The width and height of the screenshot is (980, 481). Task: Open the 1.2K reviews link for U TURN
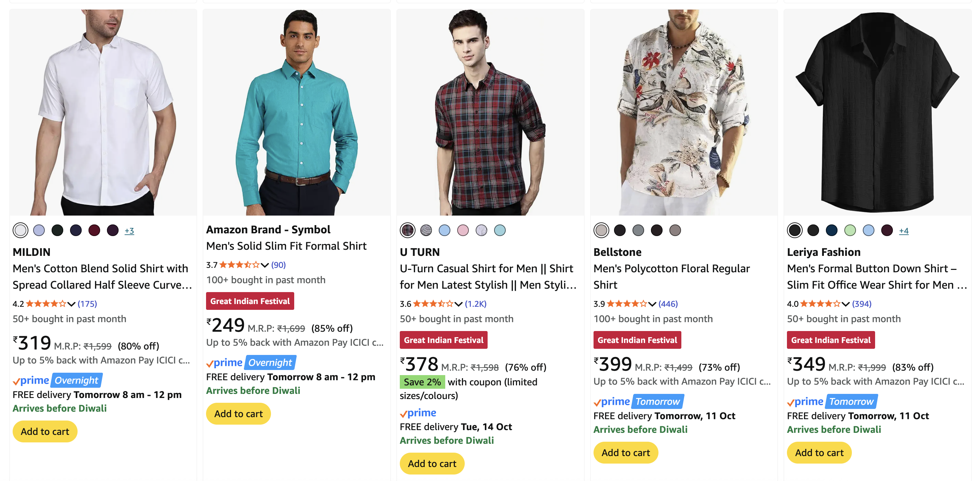point(476,304)
